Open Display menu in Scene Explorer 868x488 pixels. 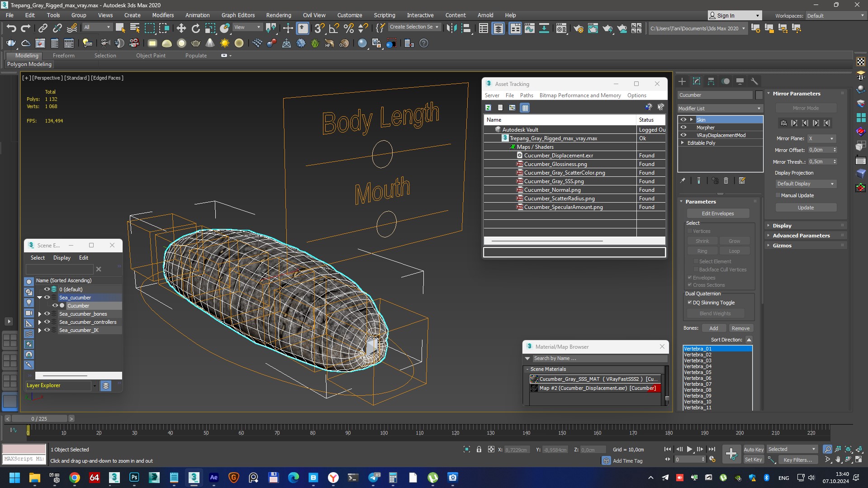coord(62,258)
